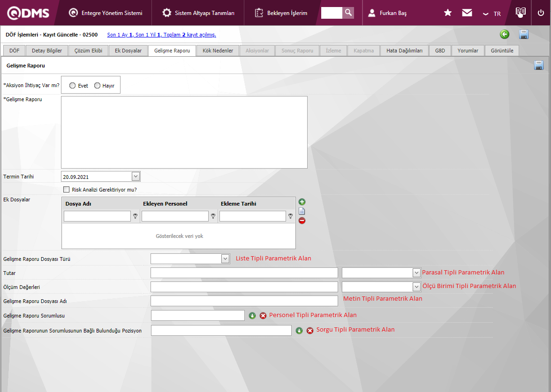Click the green back arrow icon
Screen dimensions: 551x392
point(505,34)
